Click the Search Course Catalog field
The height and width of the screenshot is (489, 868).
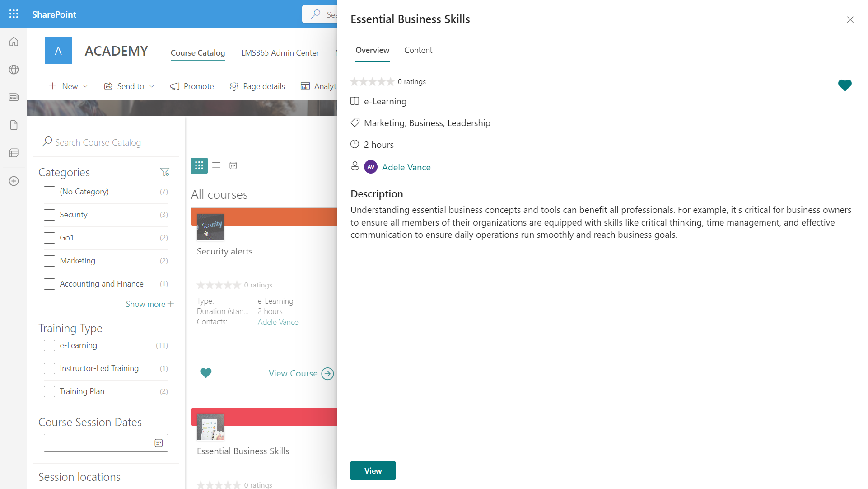pyautogui.click(x=98, y=142)
